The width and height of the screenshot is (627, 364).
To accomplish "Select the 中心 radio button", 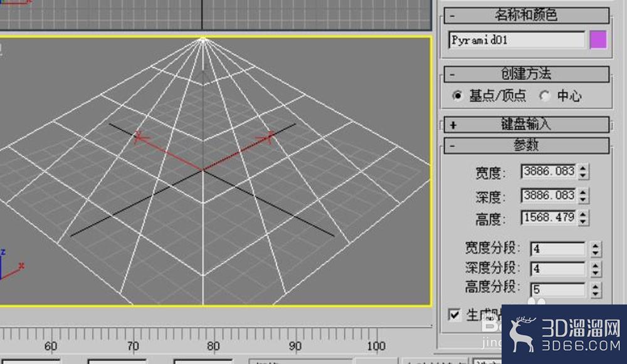I will [x=544, y=95].
